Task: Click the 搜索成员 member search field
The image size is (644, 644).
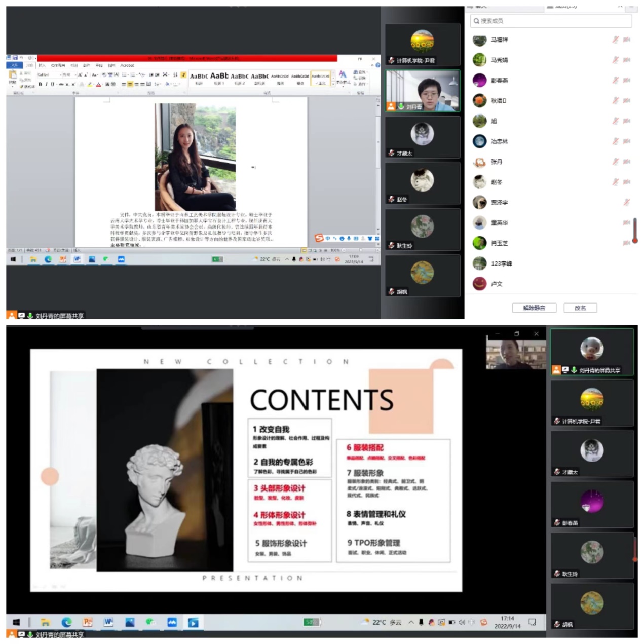Action: [x=551, y=21]
